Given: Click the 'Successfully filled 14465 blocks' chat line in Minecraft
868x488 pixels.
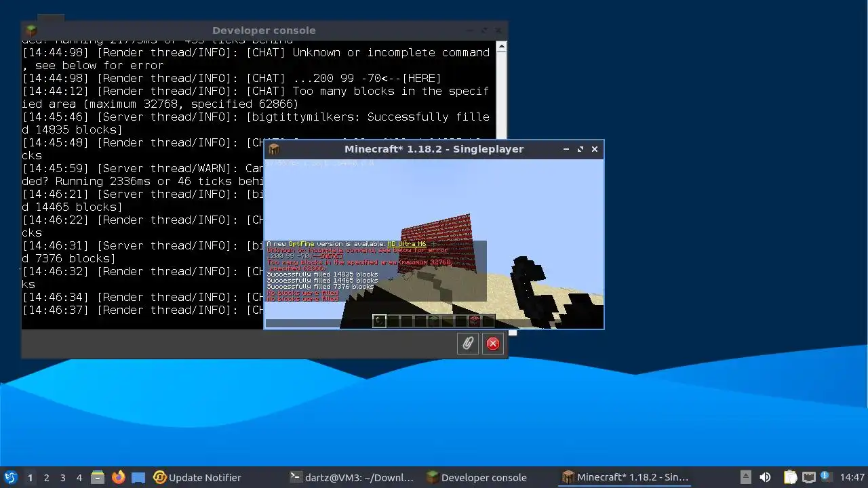Looking at the screenshot, I should pyautogui.click(x=322, y=281).
